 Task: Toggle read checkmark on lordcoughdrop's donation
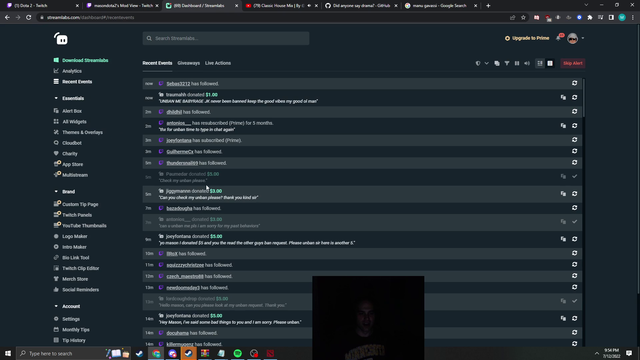point(574,301)
